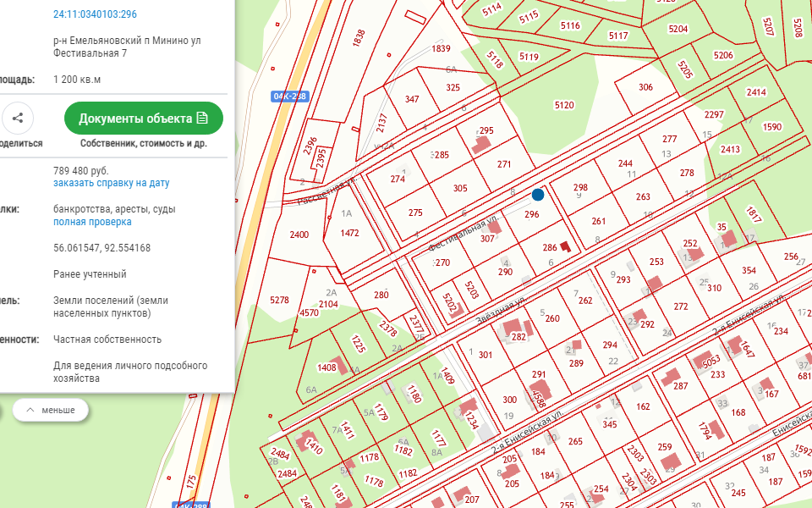The image size is (812, 508).
Task: Click the заказать справку на дату link
Action: [111, 183]
